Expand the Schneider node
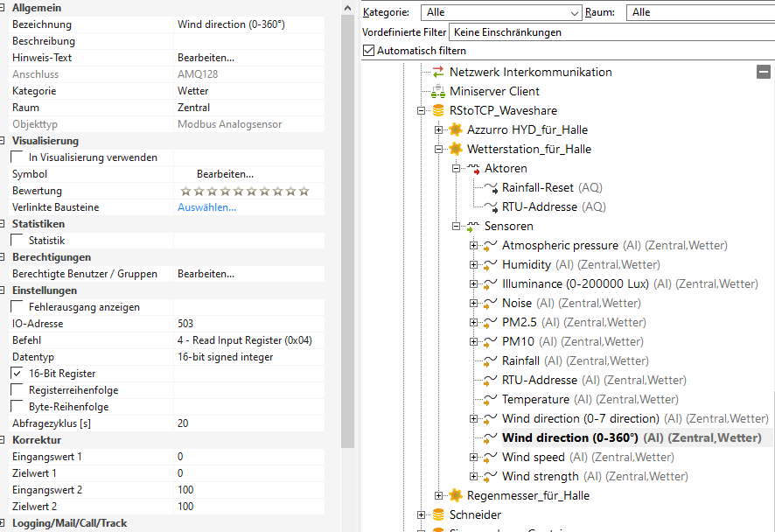The width and height of the screenshot is (775, 532). point(421,514)
